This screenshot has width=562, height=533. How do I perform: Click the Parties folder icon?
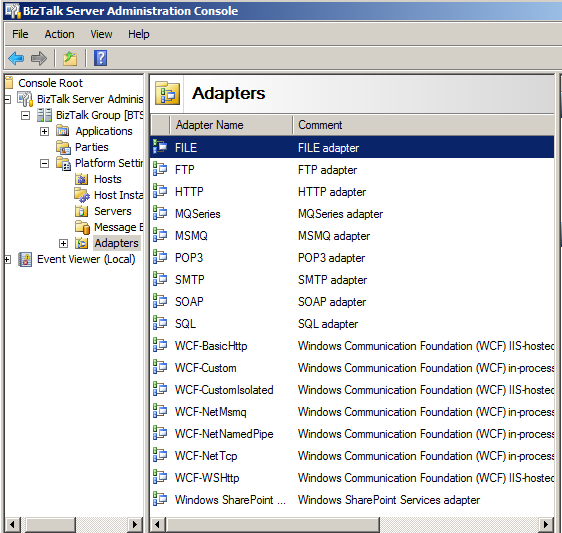coord(63,147)
